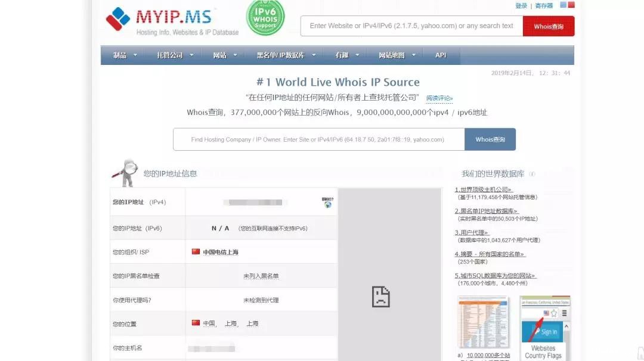644x361 pixels.
Task: Expand the 托管公司 dropdown menu
Action: tap(175, 55)
